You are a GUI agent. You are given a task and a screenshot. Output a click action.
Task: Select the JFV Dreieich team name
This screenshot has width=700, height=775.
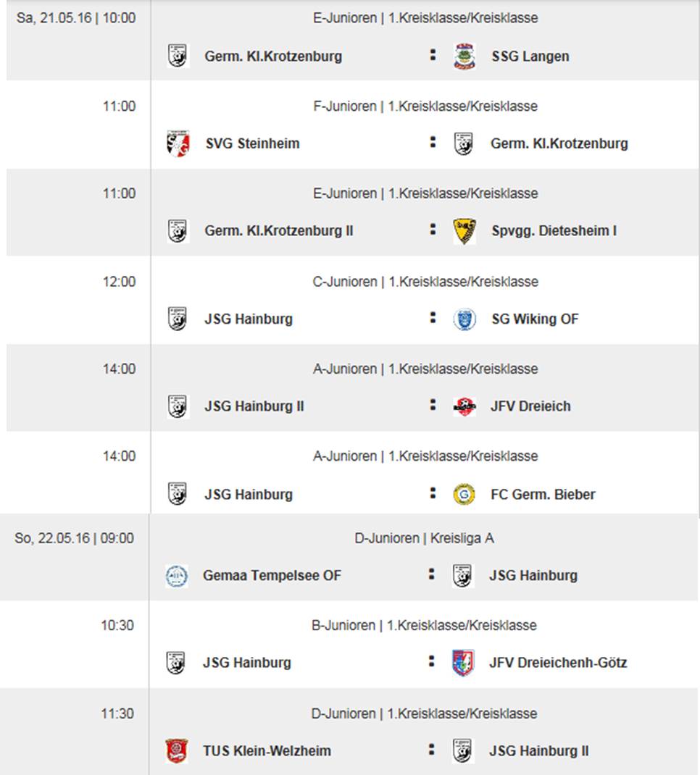click(x=530, y=406)
